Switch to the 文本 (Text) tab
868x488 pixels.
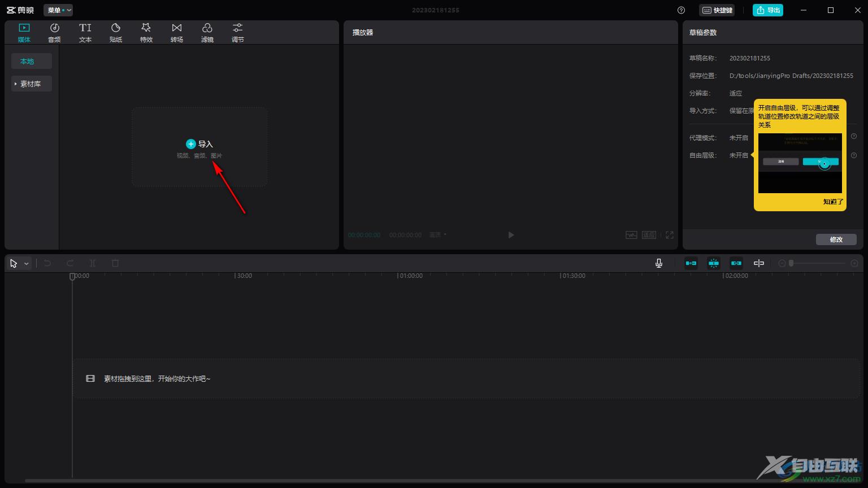point(85,33)
